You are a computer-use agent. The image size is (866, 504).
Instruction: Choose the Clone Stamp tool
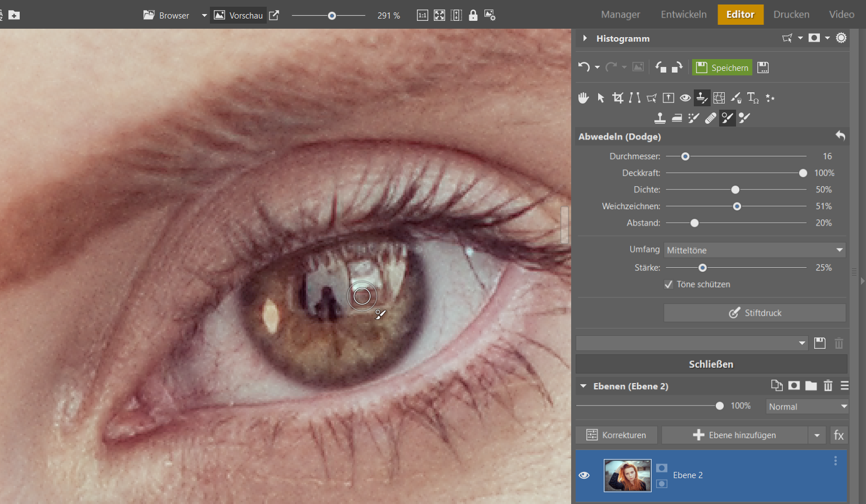point(660,118)
